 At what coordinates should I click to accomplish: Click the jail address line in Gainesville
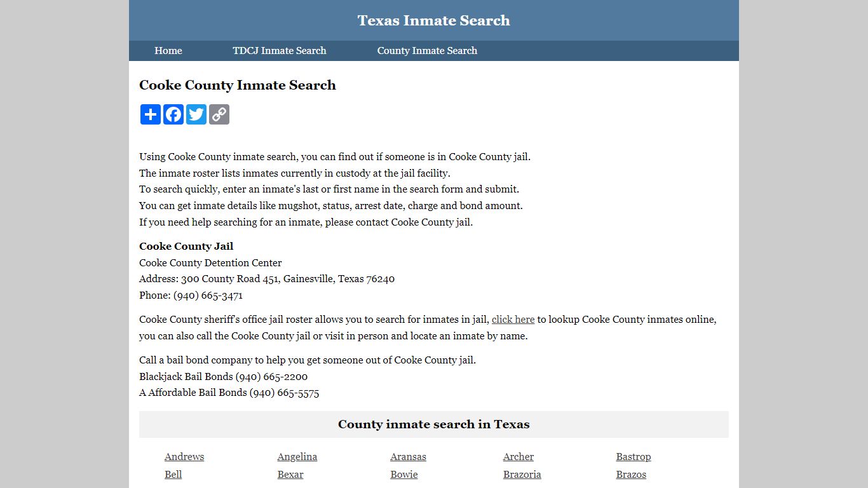point(267,279)
